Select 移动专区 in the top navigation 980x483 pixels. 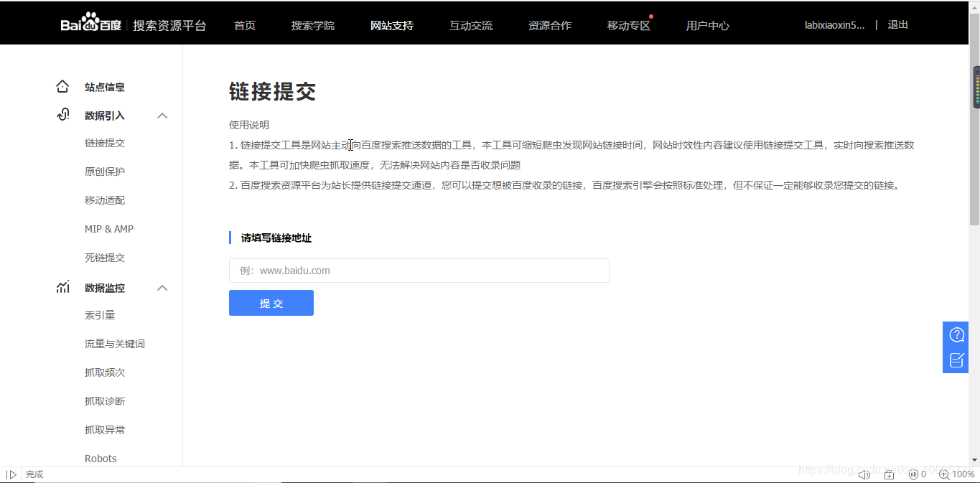tap(628, 25)
